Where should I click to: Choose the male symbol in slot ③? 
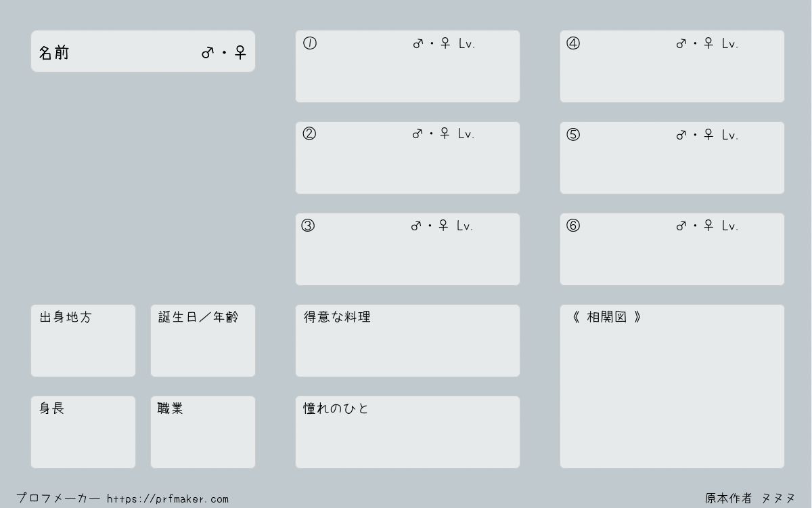click(x=416, y=226)
